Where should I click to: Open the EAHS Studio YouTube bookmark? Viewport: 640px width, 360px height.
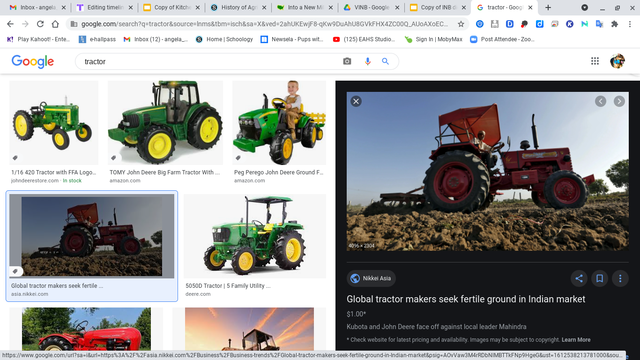pos(364,39)
